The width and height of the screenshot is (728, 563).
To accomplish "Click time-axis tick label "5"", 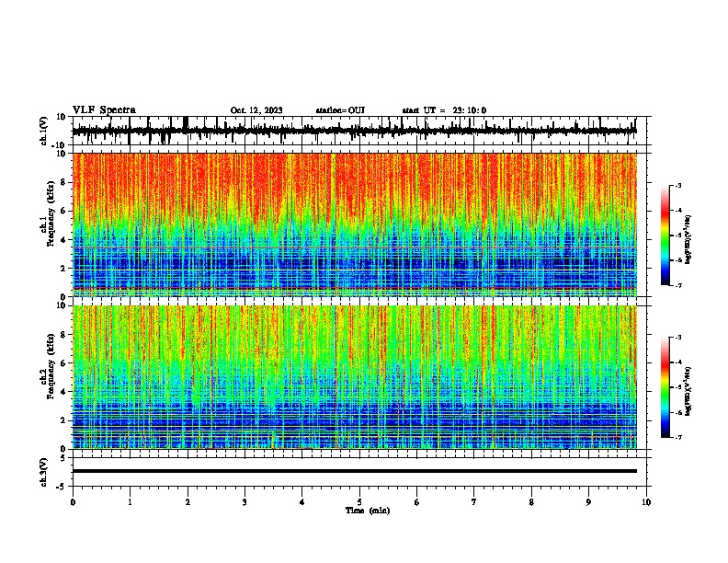I will [x=359, y=502].
